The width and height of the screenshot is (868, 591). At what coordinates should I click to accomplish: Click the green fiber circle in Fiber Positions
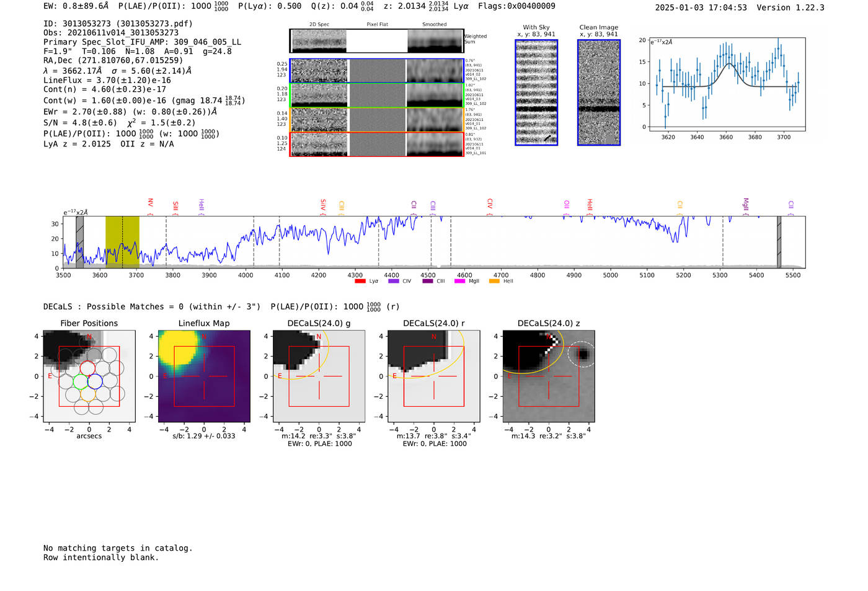(81, 381)
